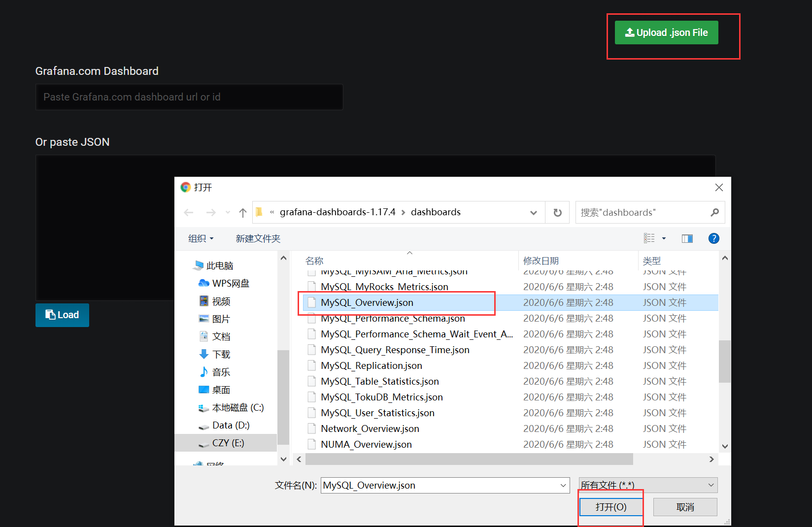Click grafana-dashboards-1.17.4 in the path
Viewport: 812px width, 527px height.
338,212
